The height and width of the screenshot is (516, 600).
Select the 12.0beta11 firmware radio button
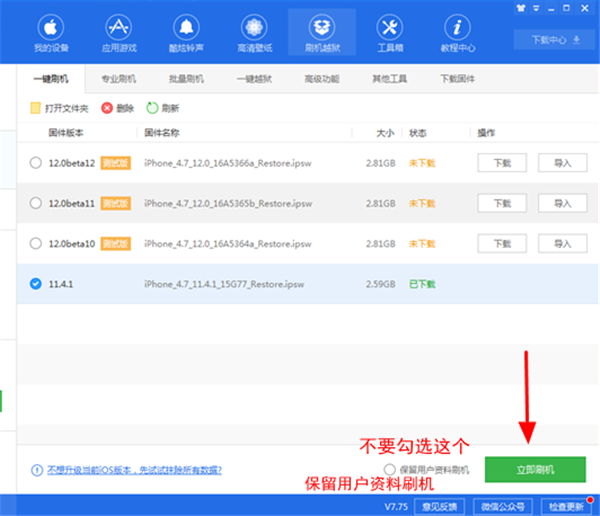[36, 203]
